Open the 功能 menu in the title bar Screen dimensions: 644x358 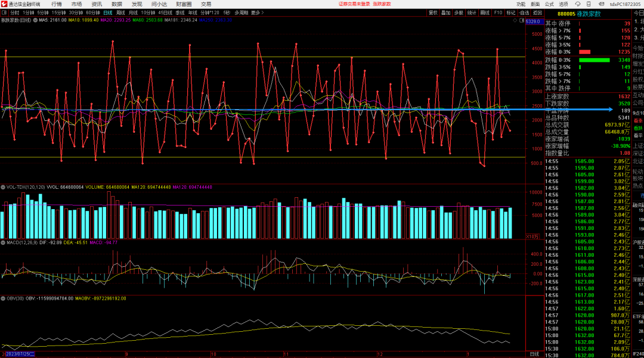521,4
